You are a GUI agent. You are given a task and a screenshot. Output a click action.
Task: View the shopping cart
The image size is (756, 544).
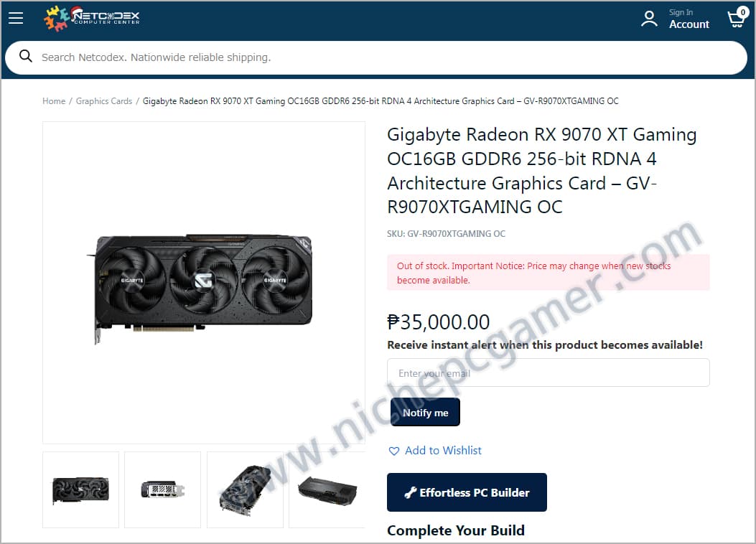[x=737, y=18]
